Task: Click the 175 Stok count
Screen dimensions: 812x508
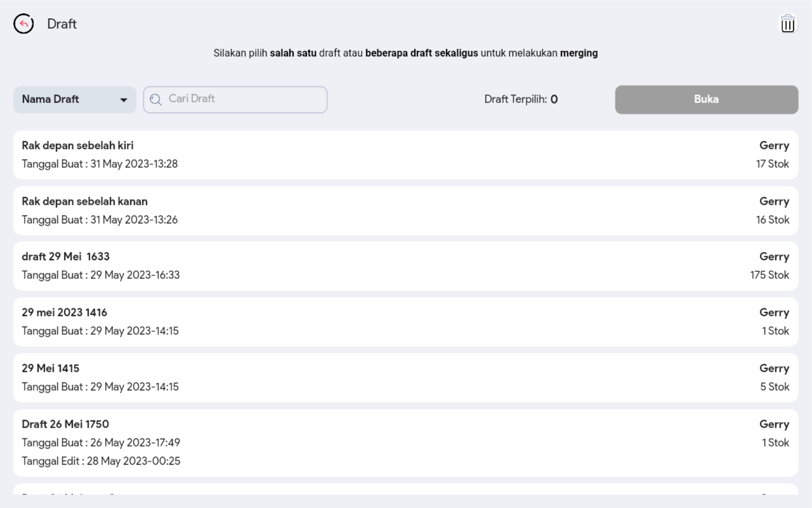Action: point(769,275)
